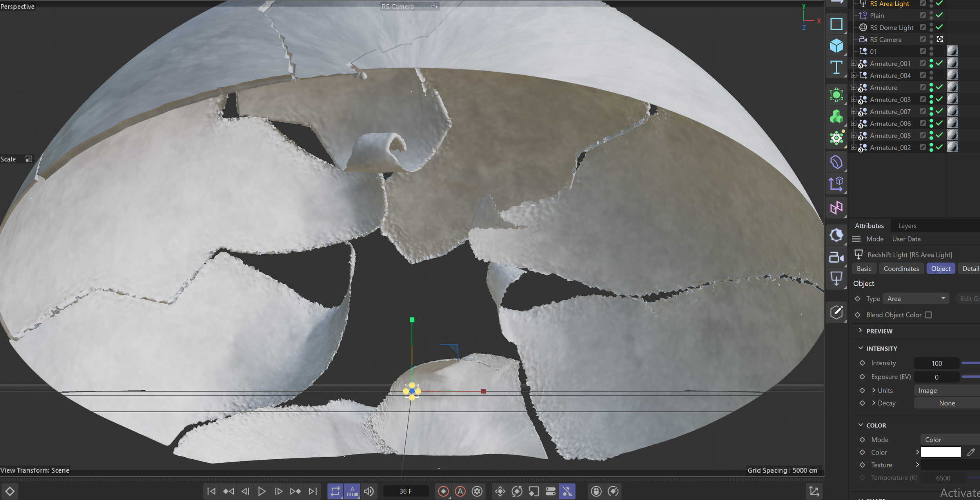Screen dimensions: 980x500
Task: Open the Effector gear icon
Action: (836, 138)
